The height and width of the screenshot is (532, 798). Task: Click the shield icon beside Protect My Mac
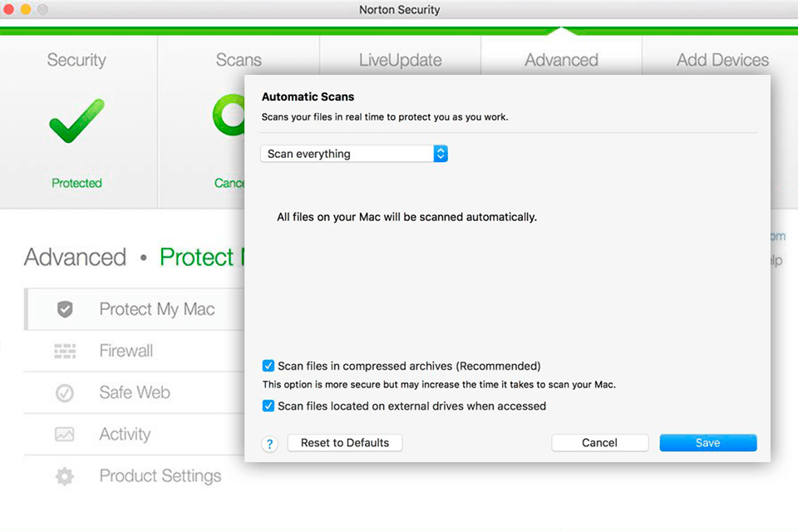(x=65, y=309)
